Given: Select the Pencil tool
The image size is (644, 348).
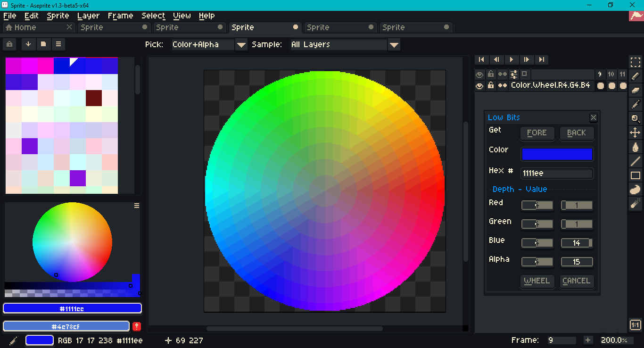Looking at the screenshot, I should pyautogui.click(x=635, y=75).
